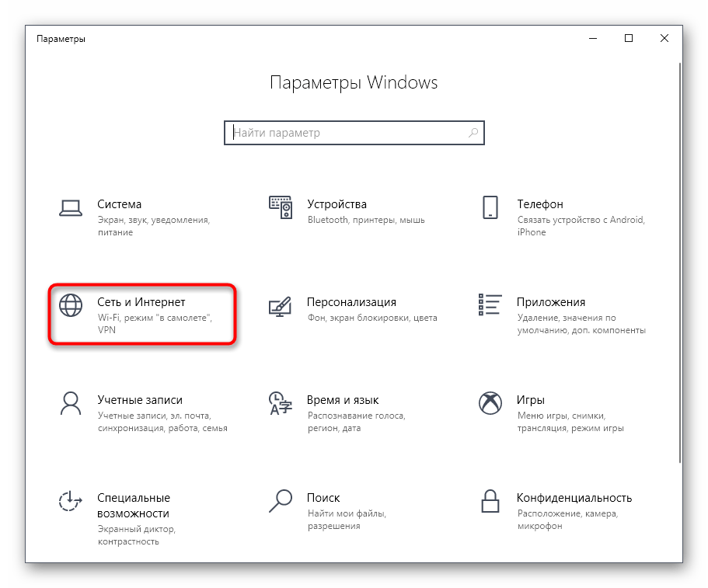Image resolution: width=708 pixels, height=588 pixels.
Task: Open the Учетные записи person icon
Action: point(71,403)
